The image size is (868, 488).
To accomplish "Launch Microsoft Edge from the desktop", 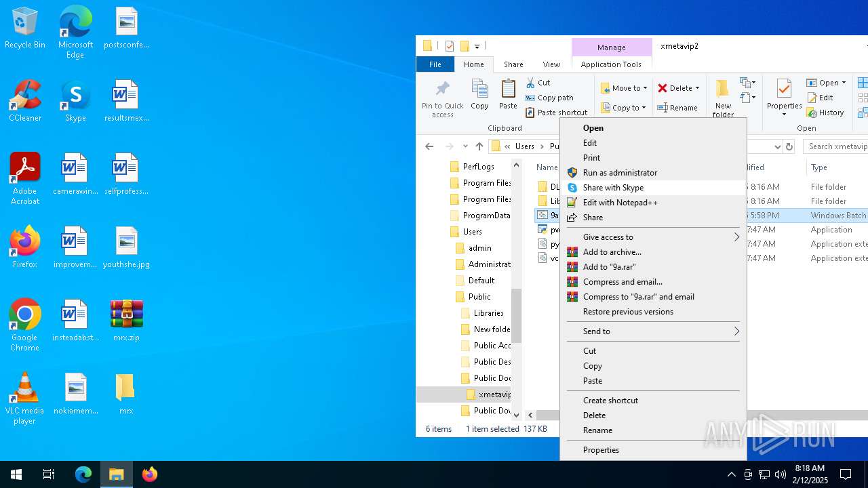I will click(x=75, y=33).
